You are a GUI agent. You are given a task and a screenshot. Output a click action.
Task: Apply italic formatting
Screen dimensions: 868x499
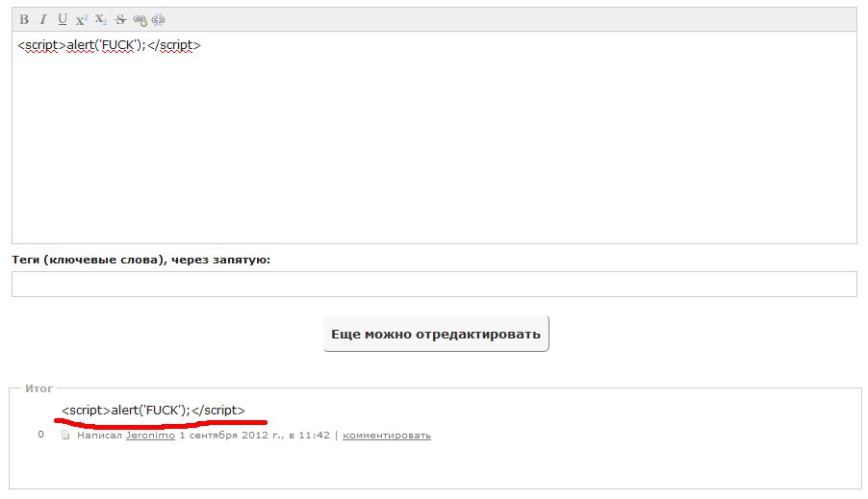(43, 19)
